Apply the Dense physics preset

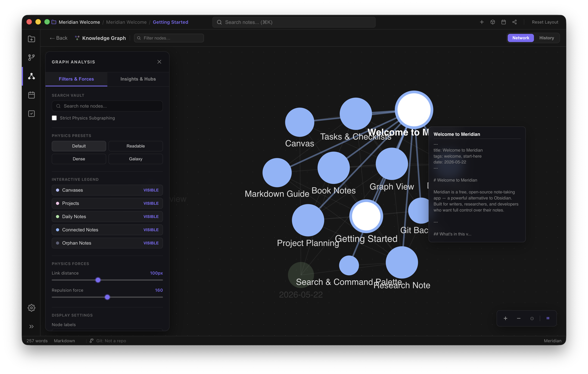pos(79,159)
